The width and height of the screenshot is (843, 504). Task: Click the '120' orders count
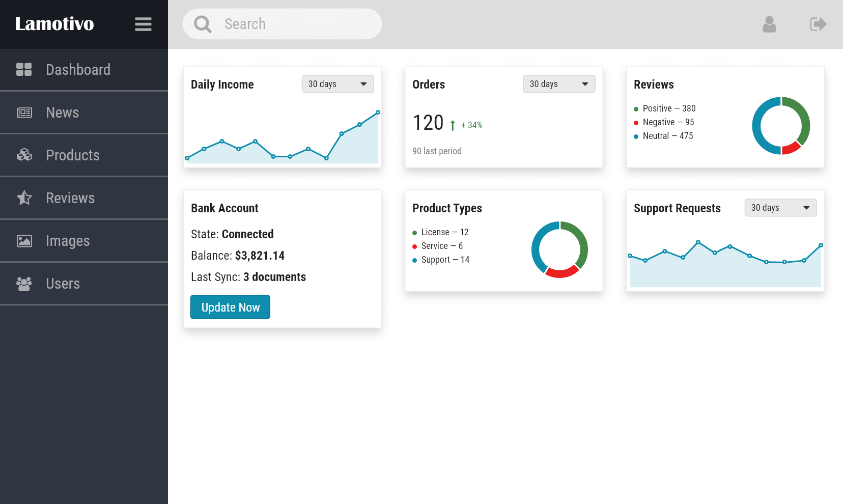point(428,123)
